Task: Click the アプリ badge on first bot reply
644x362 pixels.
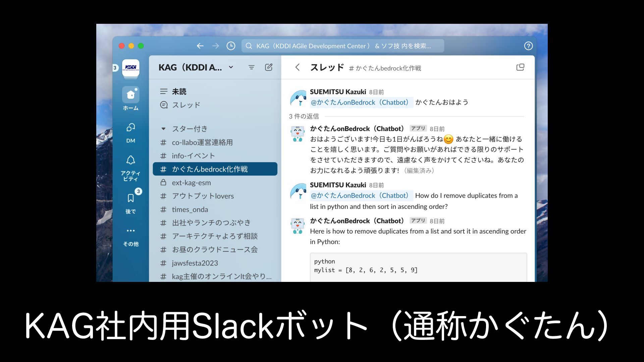Action: point(418,128)
